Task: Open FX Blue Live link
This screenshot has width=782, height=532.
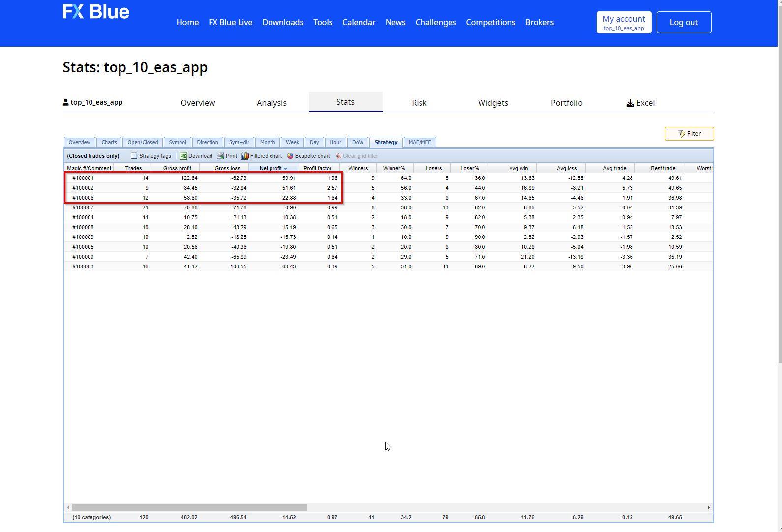Action: tap(230, 22)
